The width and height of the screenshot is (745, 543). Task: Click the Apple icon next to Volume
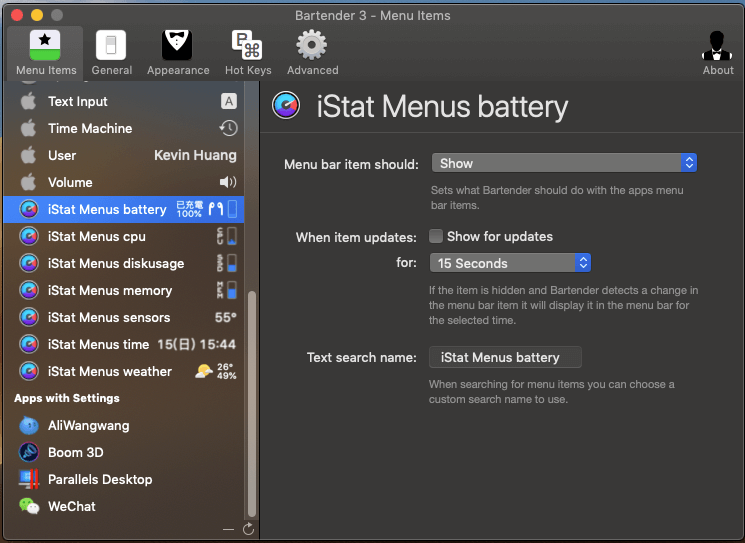click(x=29, y=182)
